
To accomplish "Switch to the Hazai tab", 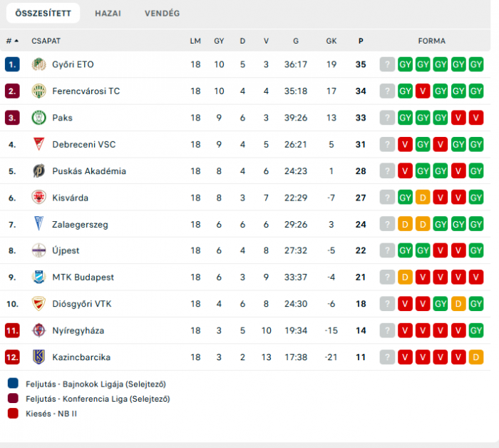I will [108, 14].
